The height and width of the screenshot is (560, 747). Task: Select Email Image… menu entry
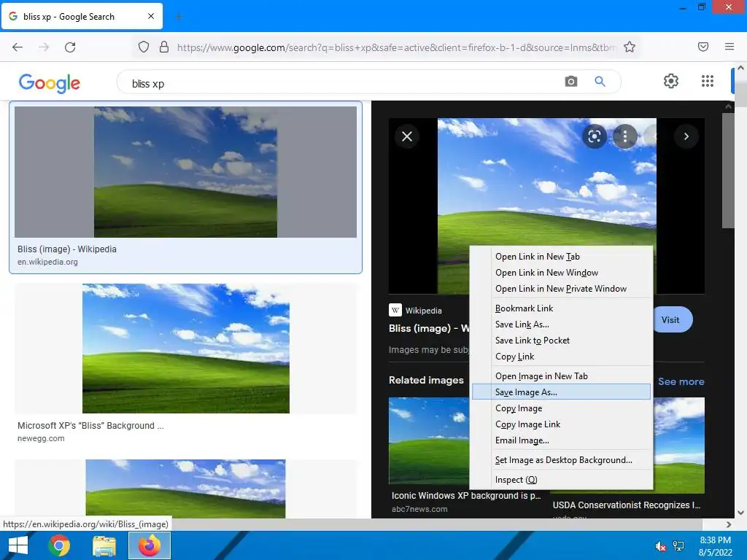click(x=561, y=440)
